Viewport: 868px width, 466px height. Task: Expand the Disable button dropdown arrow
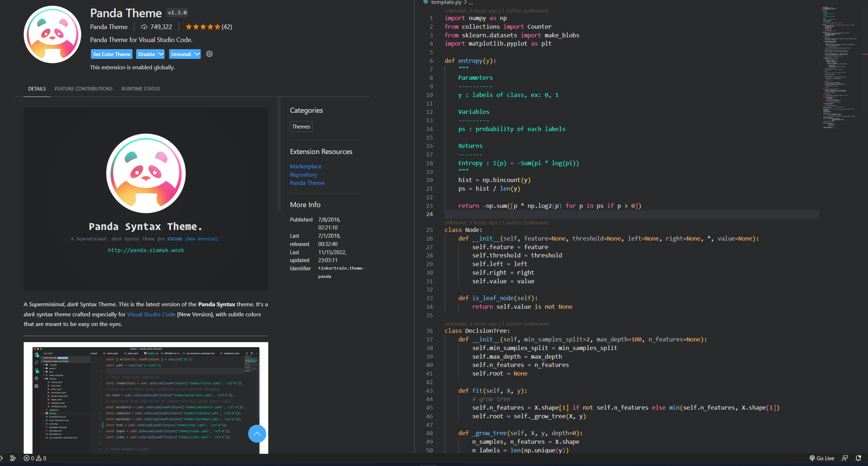[x=161, y=54]
